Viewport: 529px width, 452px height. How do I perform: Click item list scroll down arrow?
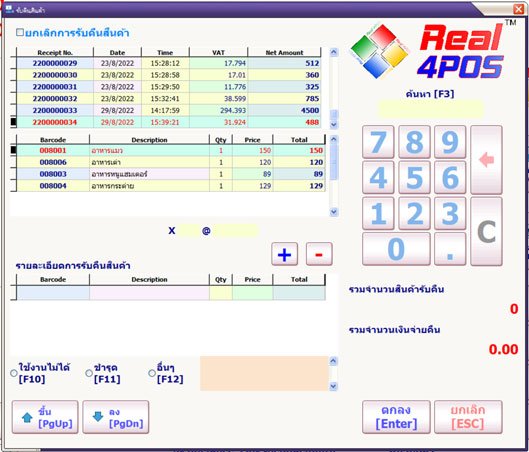tap(334, 212)
